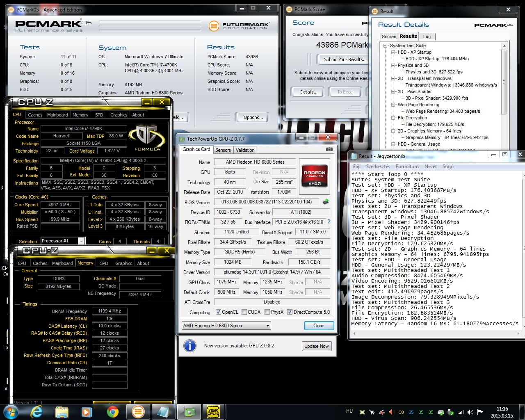This screenshot has height=420, width=525.
Task: Collapse the File Decryption node
Action: pos(393,118)
